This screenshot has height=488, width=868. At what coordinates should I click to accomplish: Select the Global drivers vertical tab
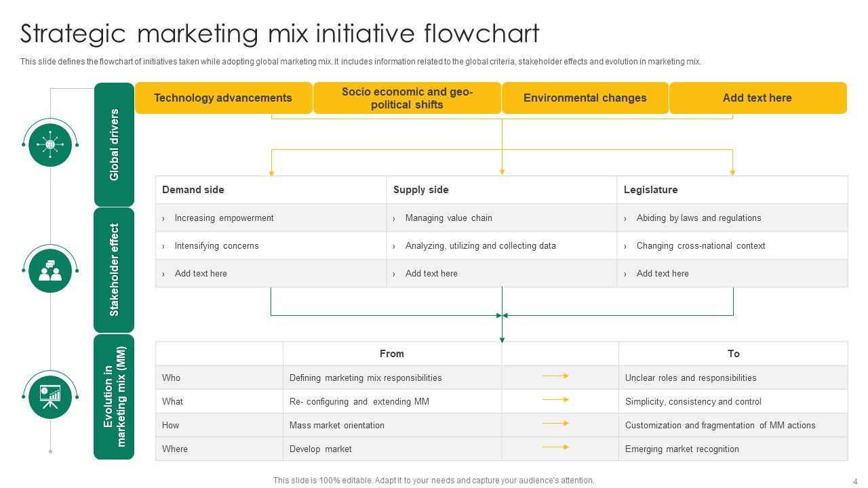click(114, 144)
